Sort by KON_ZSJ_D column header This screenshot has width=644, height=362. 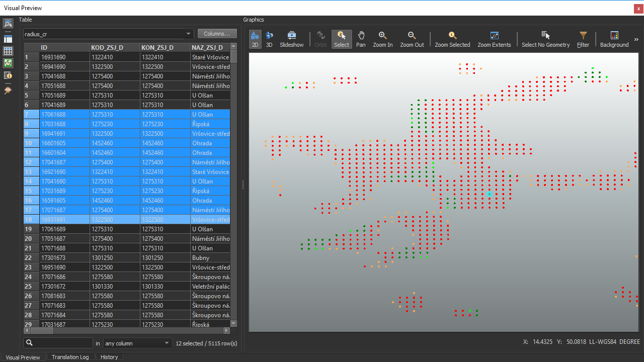pyautogui.click(x=165, y=47)
